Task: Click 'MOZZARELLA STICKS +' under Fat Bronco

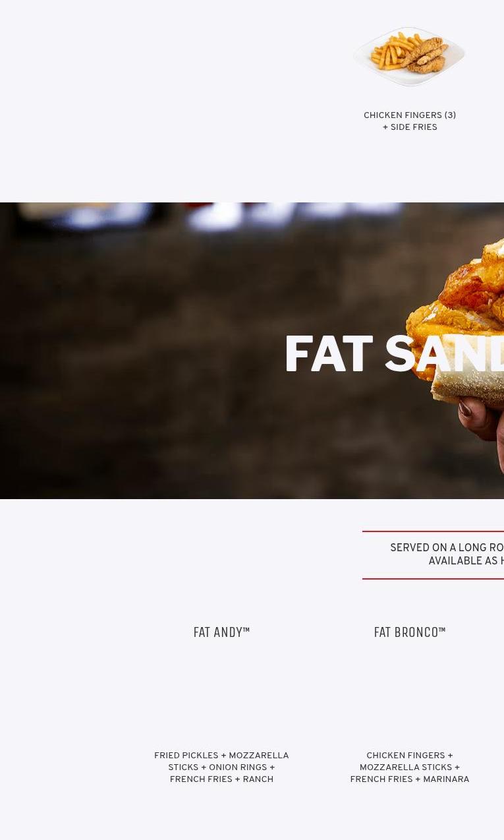Action: [x=410, y=767]
